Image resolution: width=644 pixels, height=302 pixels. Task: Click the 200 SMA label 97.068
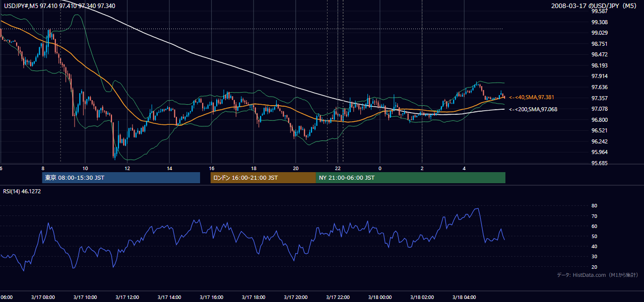click(533, 109)
